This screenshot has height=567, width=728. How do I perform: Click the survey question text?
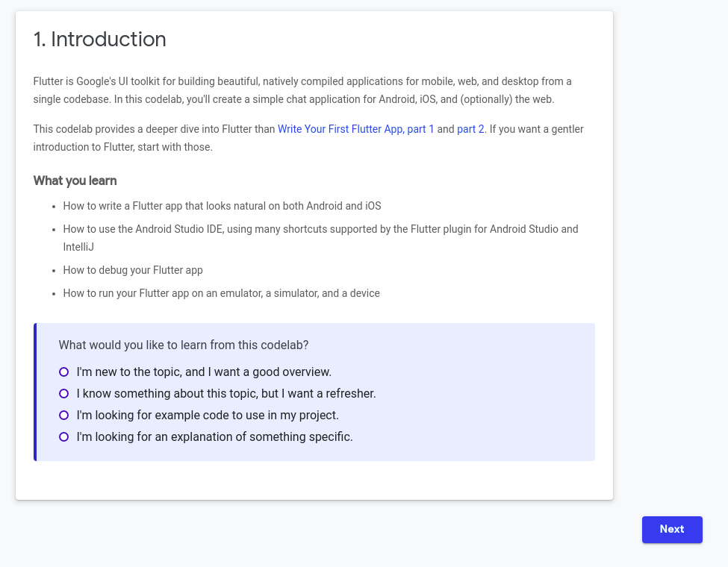183,345
